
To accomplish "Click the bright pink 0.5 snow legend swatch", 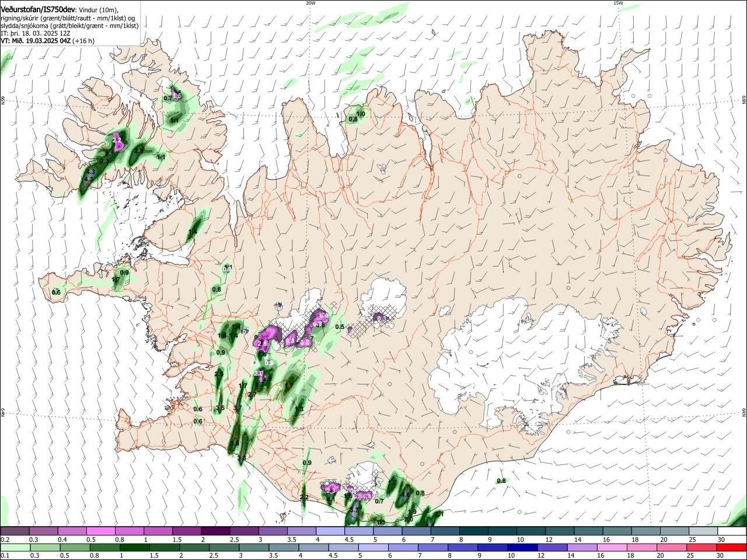I will pos(100,531).
